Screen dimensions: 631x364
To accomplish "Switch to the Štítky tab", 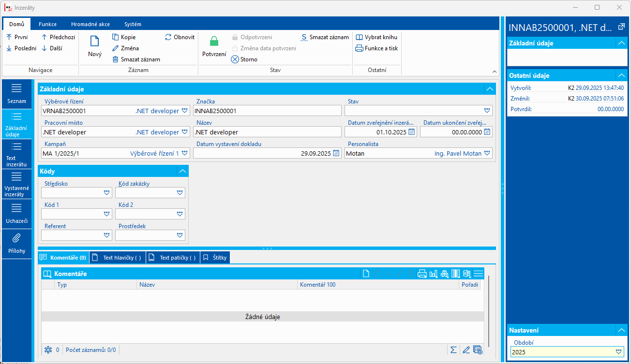I will pos(215,258).
